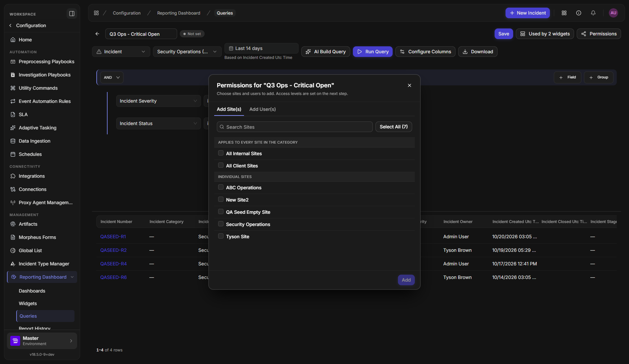Click the Last 14 days date range field
This screenshot has width=629, height=364.
tap(262, 48)
